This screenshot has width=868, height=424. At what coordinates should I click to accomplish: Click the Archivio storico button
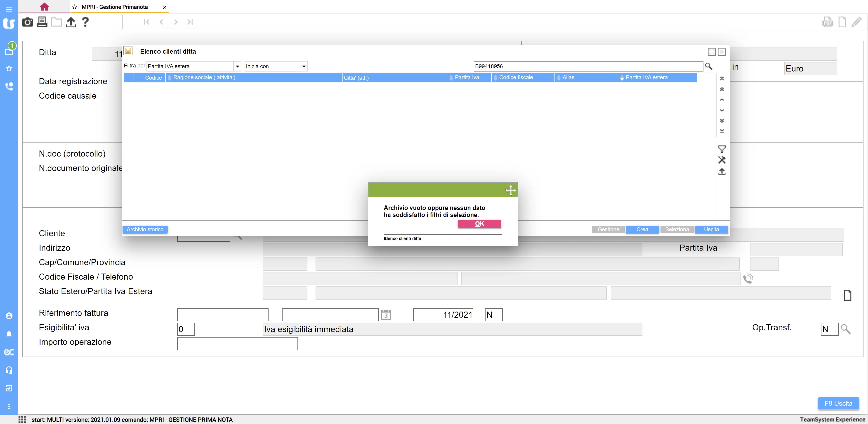[x=145, y=229]
